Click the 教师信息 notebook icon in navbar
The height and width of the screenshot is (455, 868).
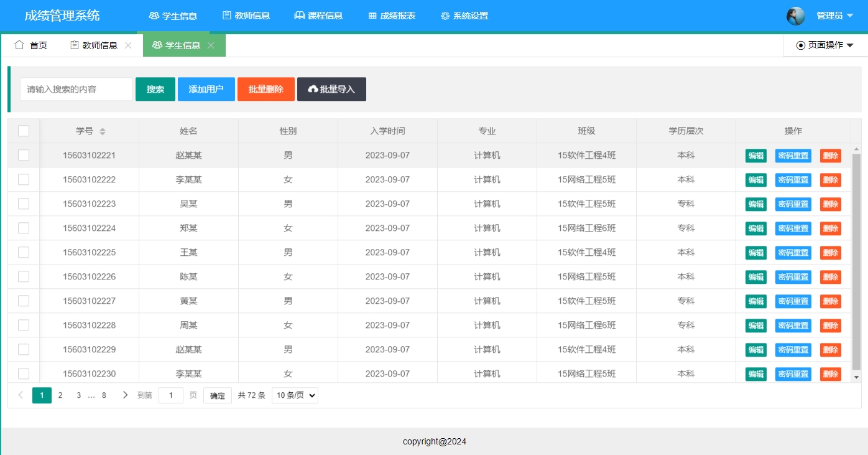pyautogui.click(x=226, y=16)
